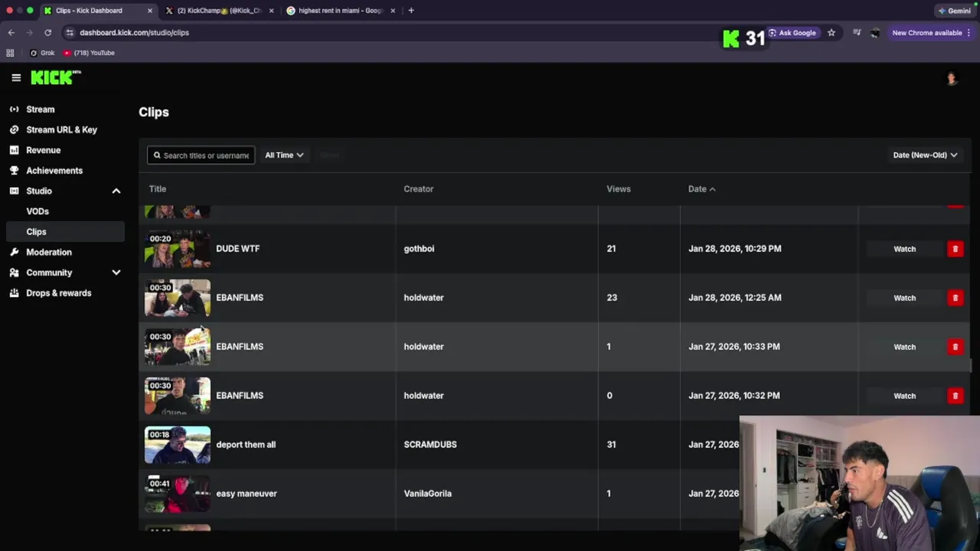Bookmark this page with star icon

click(x=831, y=33)
